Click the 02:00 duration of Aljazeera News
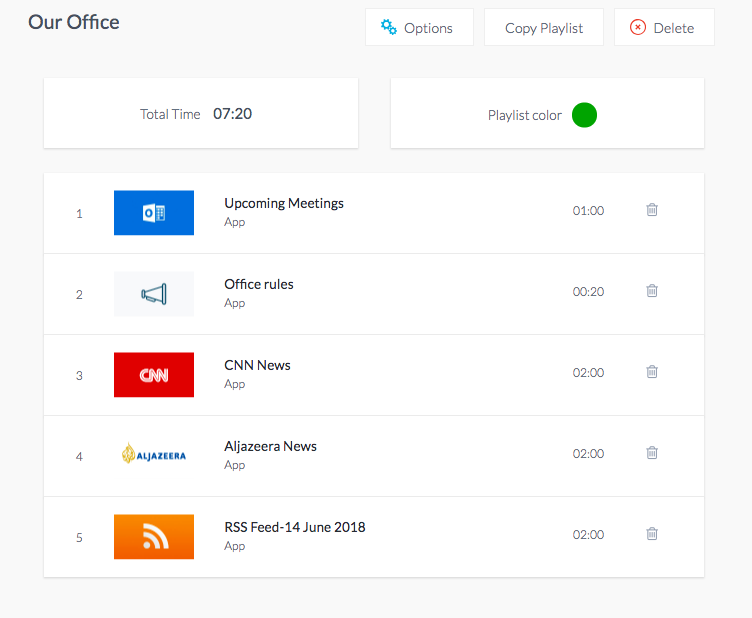Screen dimensions: 752x618 click(588, 454)
